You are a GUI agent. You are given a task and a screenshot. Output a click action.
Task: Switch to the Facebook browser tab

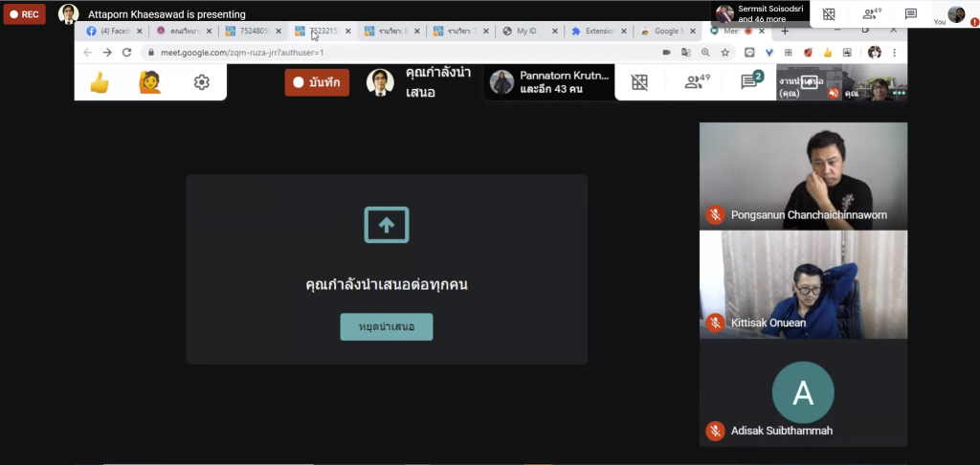pyautogui.click(x=108, y=31)
